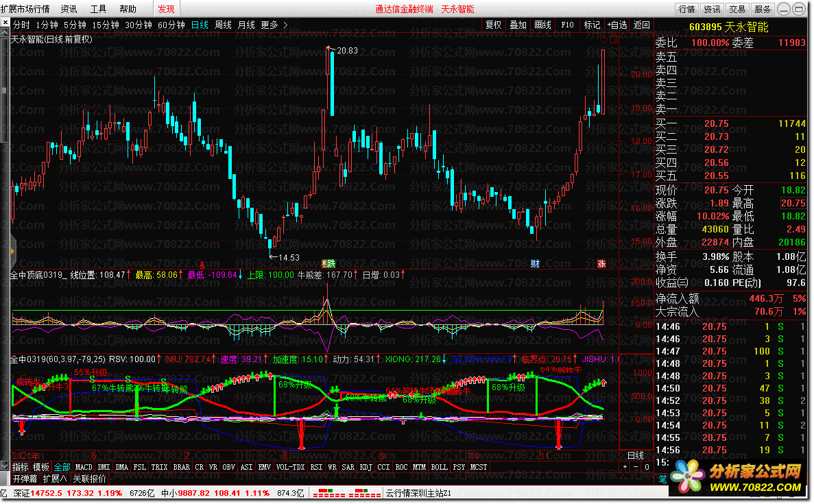The width and height of the screenshot is (814, 504).
Task: Click the red 发现 tab
Action: tap(166, 10)
